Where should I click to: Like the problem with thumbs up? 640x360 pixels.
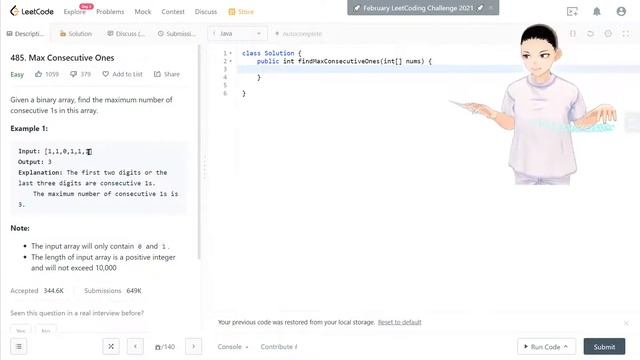pyautogui.click(x=47, y=74)
